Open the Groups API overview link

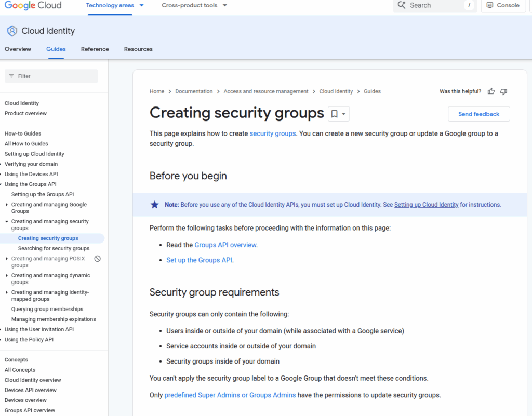(x=225, y=245)
